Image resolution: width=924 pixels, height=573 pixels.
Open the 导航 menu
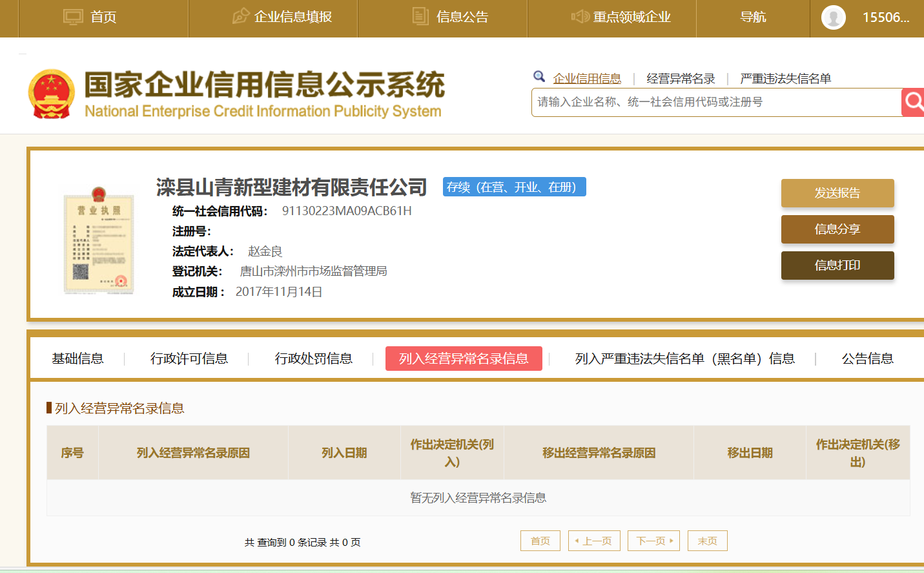pyautogui.click(x=753, y=17)
